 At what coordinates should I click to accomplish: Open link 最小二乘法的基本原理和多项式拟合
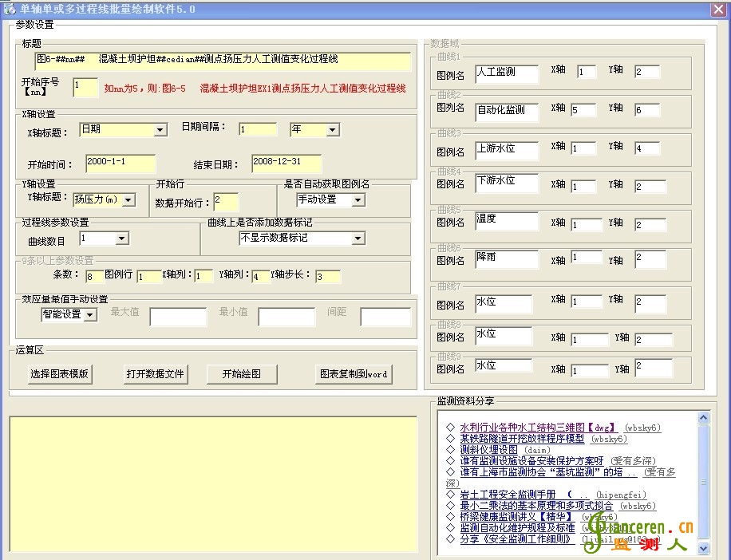pyautogui.click(x=536, y=506)
